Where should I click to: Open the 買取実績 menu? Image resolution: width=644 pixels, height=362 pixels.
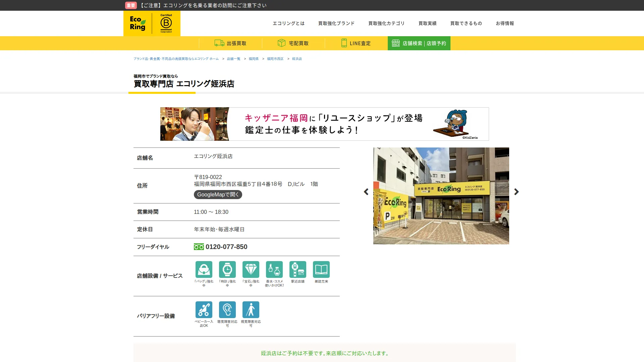click(427, 23)
